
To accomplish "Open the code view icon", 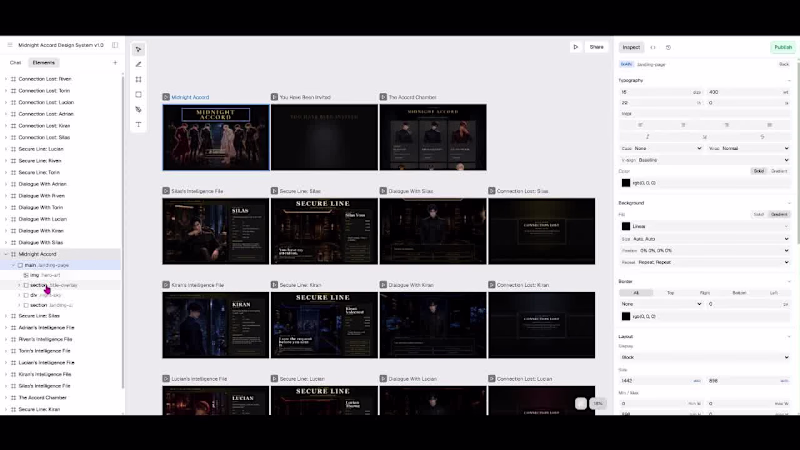I will tap(653, 47).
